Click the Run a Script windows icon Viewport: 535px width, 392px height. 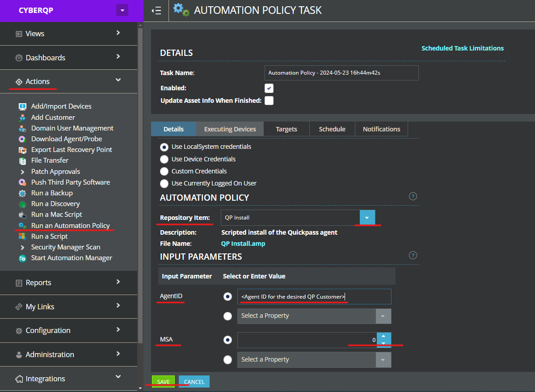point(22,236)
